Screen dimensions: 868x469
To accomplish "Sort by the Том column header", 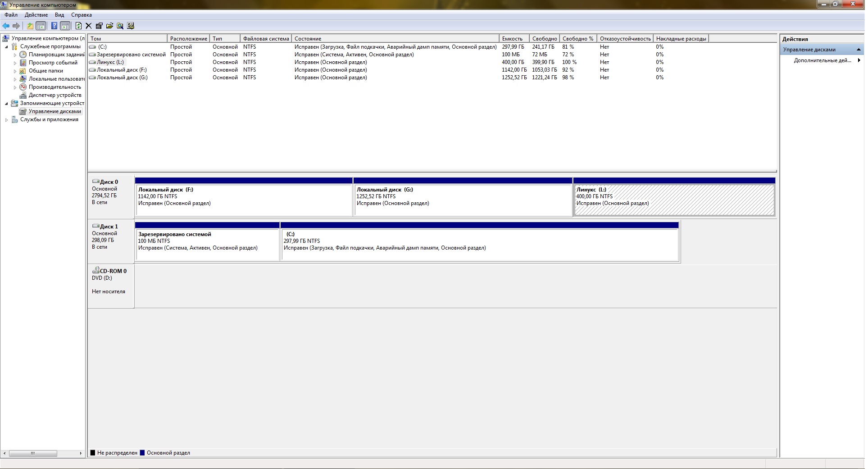I will [127, 39].
